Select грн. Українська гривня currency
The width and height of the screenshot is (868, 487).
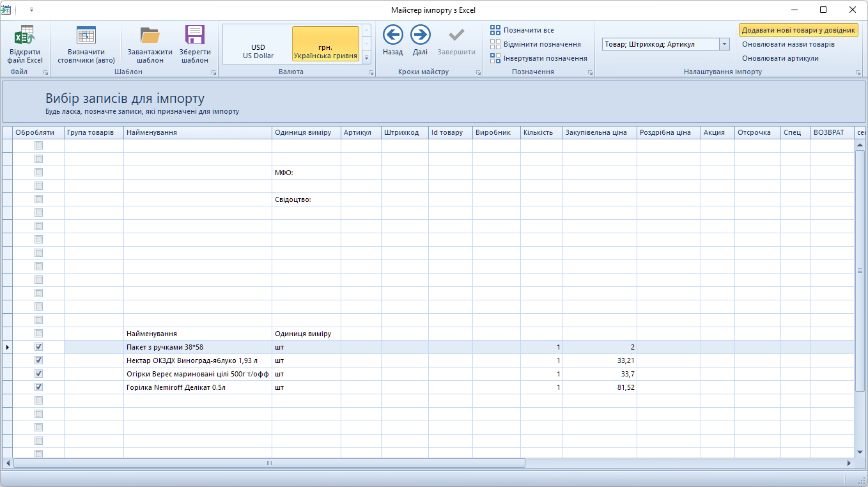click(325, 45)
